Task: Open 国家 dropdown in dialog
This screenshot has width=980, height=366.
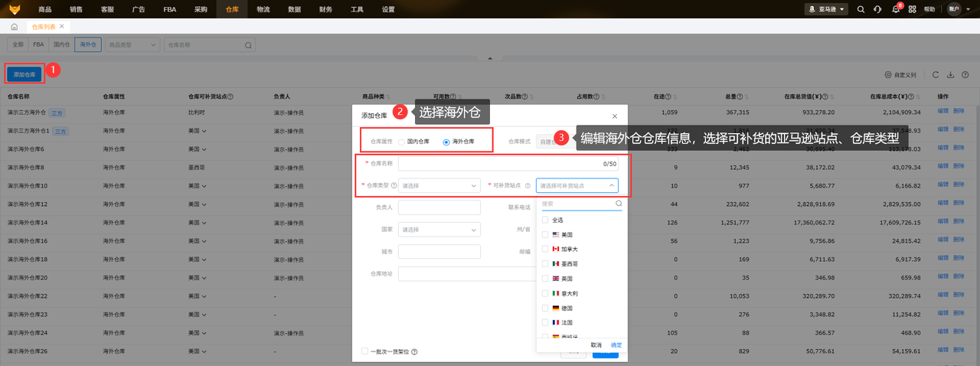Action: click(439, 230)
